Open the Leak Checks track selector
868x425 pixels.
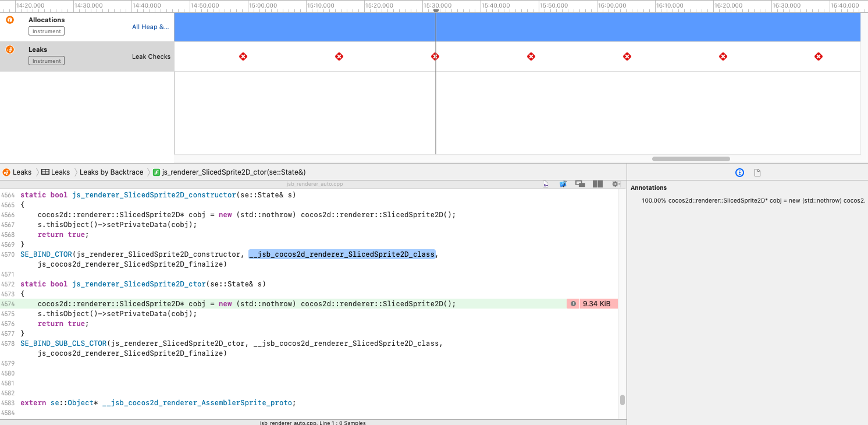(x=151, y=56)
